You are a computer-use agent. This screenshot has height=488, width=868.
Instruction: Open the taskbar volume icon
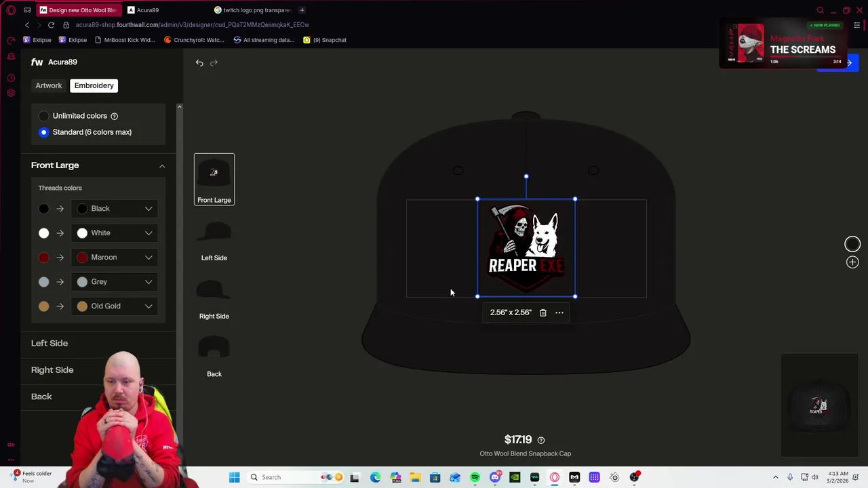pyautogui.click(x=815, y=477)
